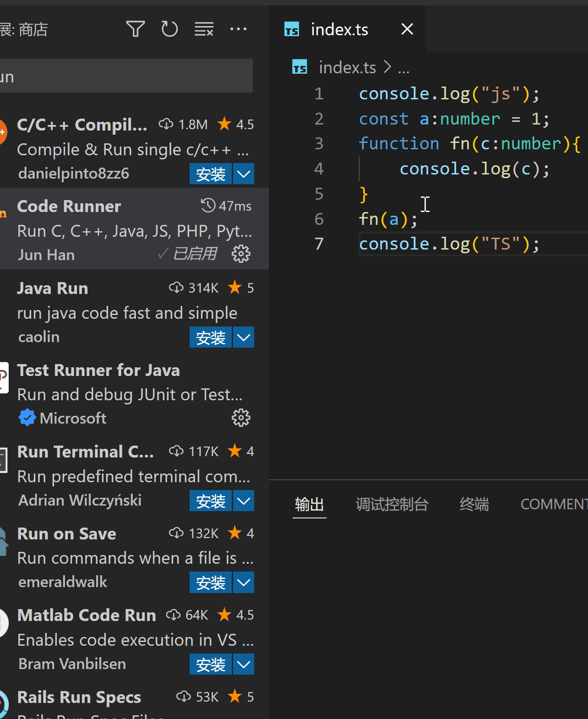The width and height of the screenshot is (588, 719).
Task: Click publisher name Jun Han
Action: (x=46, y=255)
